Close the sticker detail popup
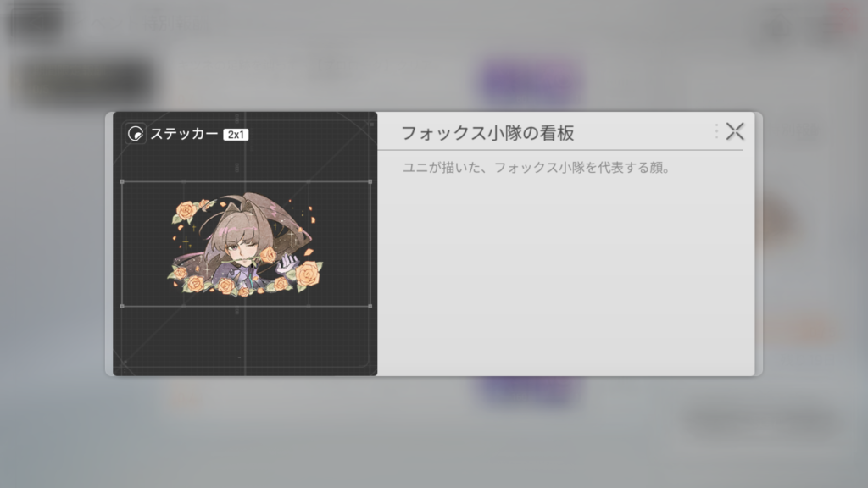Image resolution: width=868 pixels, height=488 pixels. point(735,131)
